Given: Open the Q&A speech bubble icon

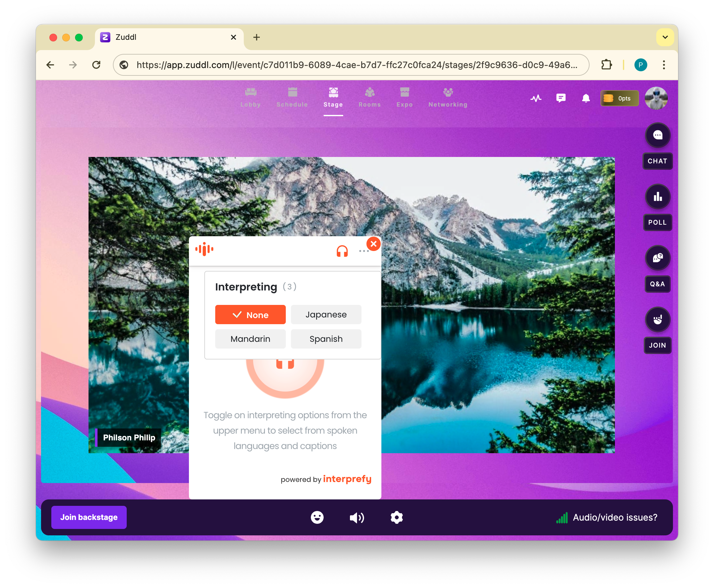Looking at the screenshot, I should coord(657,258).
